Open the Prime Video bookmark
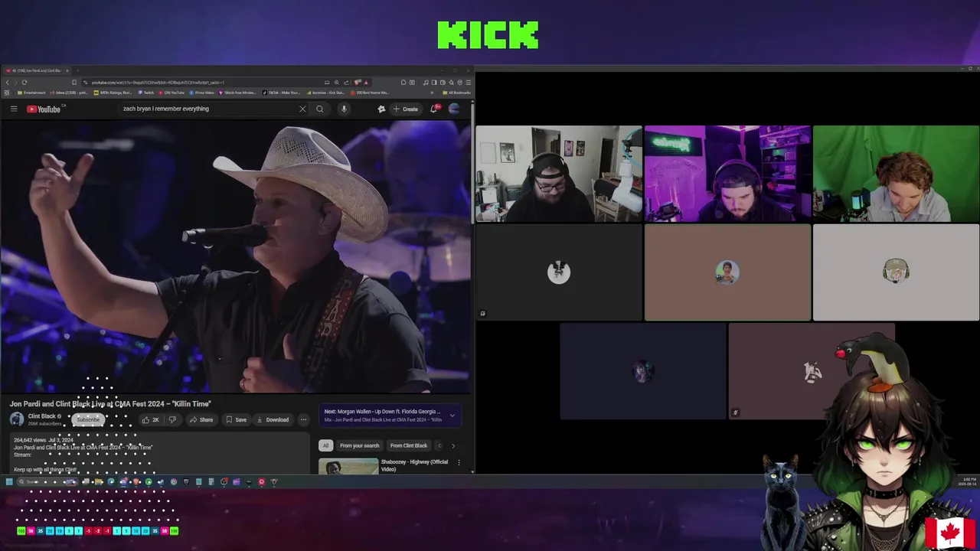 click(x=201, y=93)
